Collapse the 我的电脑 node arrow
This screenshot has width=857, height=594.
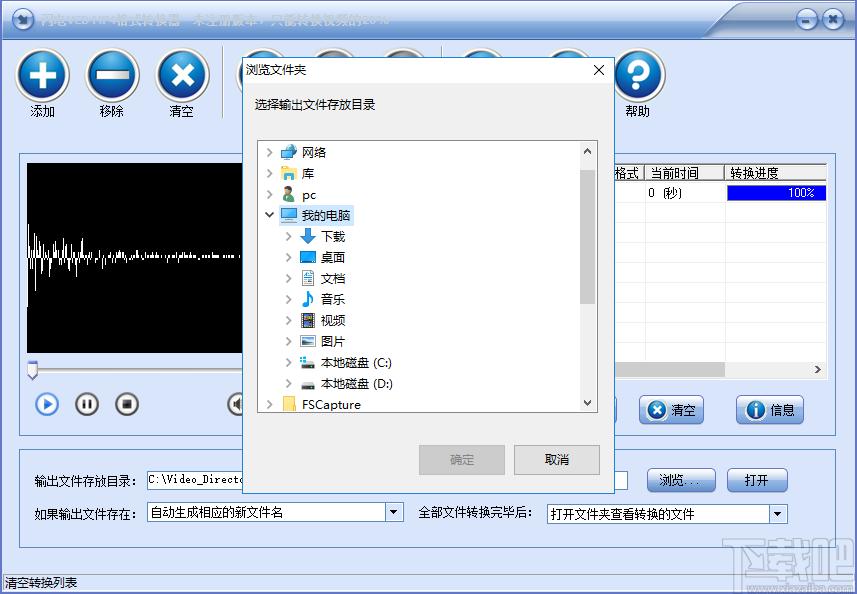tap(269, 215)
